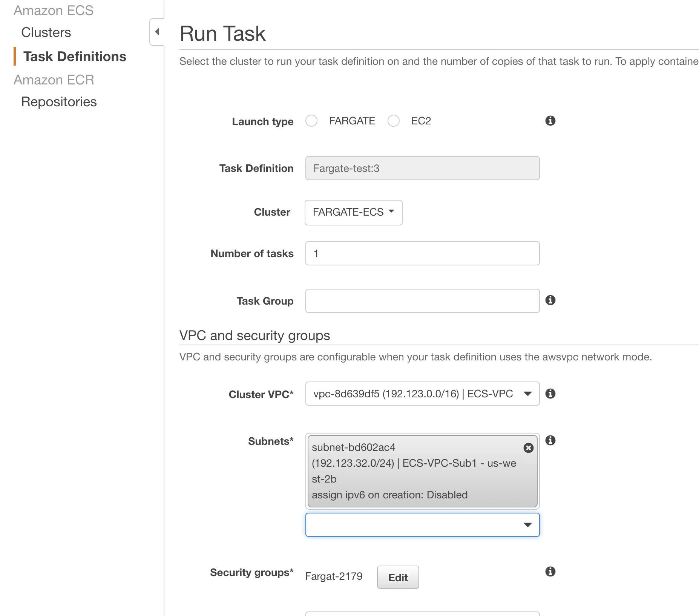This screenshot has height=616, width=699.
Task: Open Repositories under Amazon ECR
Action: (x=59, y=102)
